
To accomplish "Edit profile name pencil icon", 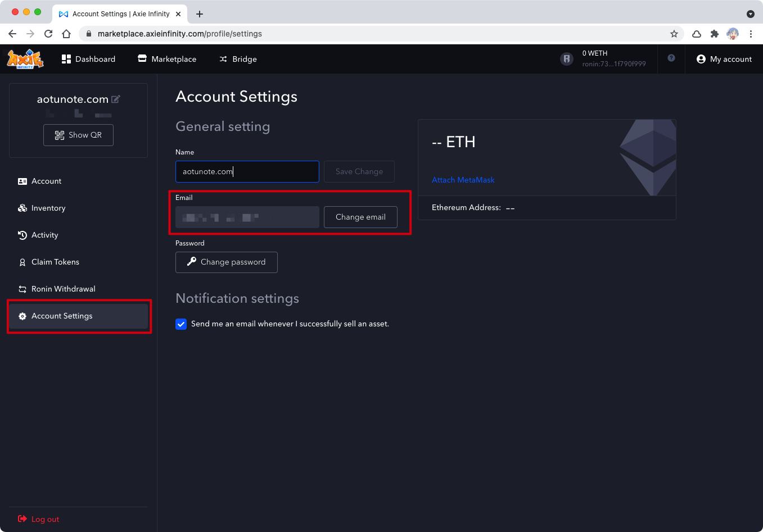I will pyautogui.click(x=116, y=99).
